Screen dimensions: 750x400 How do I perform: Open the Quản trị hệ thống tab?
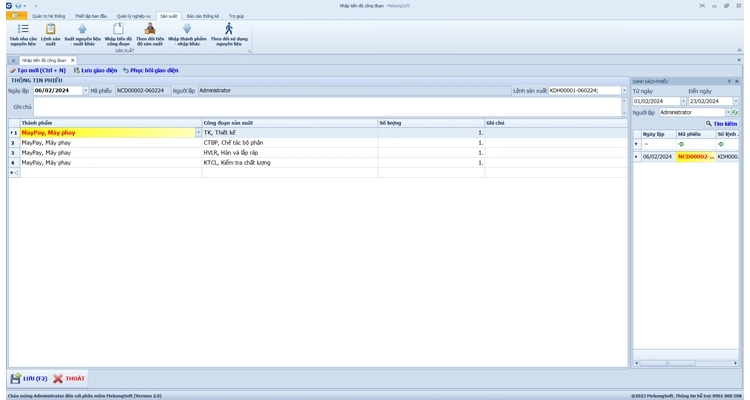click(x=48, y=16)
